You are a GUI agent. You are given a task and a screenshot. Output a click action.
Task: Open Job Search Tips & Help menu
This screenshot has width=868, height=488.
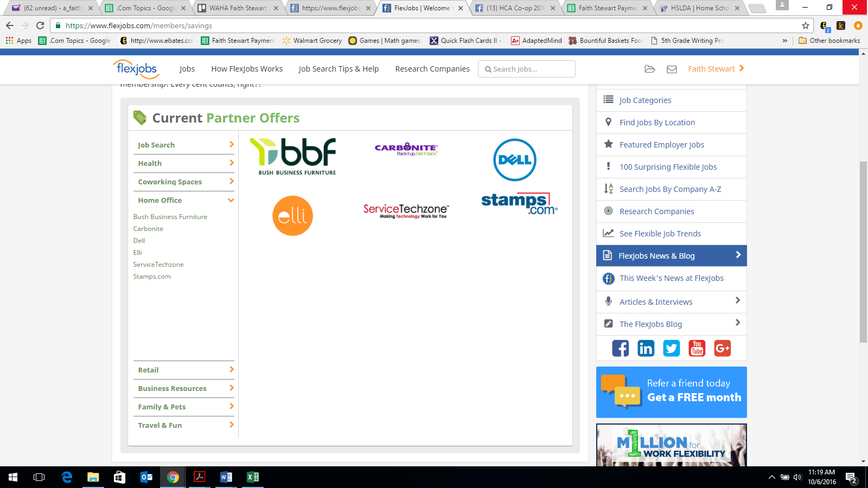339,69
